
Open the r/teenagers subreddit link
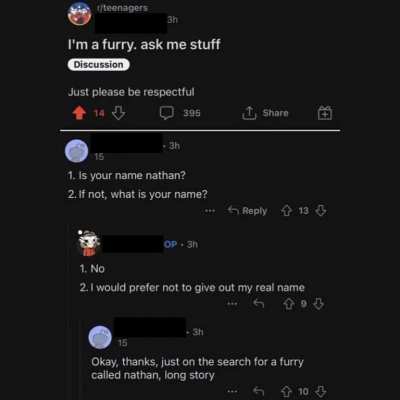122,8
